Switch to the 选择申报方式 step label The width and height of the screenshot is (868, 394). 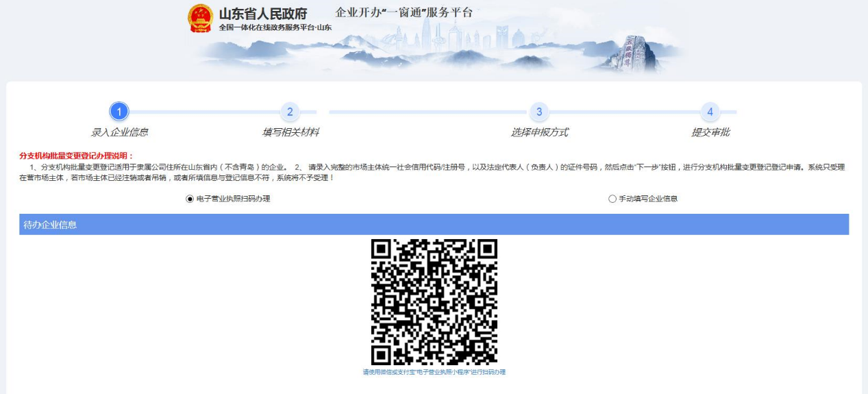(x=539, y=132)
